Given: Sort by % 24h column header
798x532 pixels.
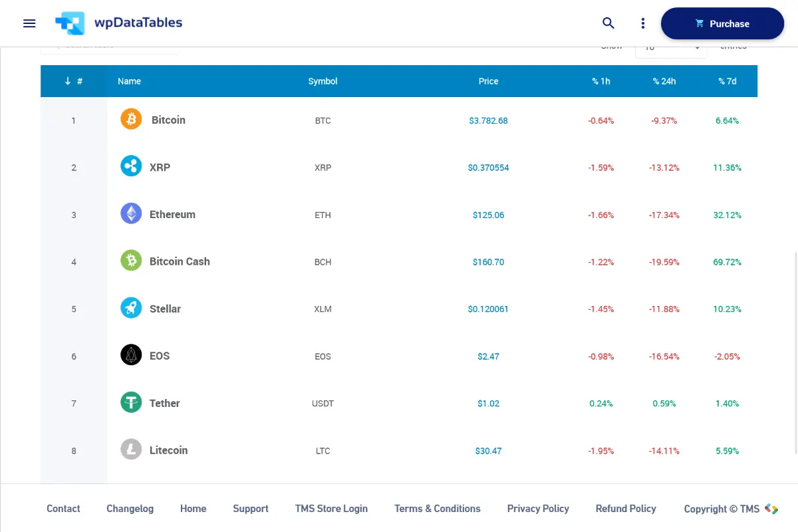Looking at the screenshot, I should [x=664, y=81].
